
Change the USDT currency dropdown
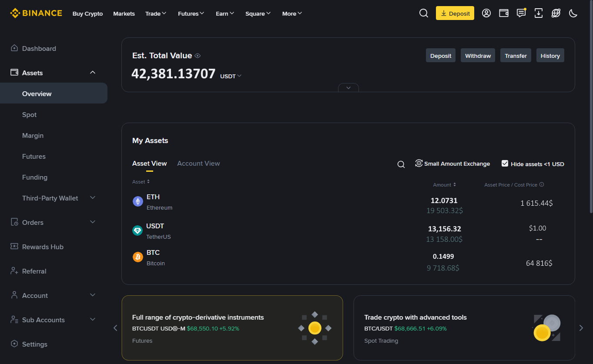point(231,76)
